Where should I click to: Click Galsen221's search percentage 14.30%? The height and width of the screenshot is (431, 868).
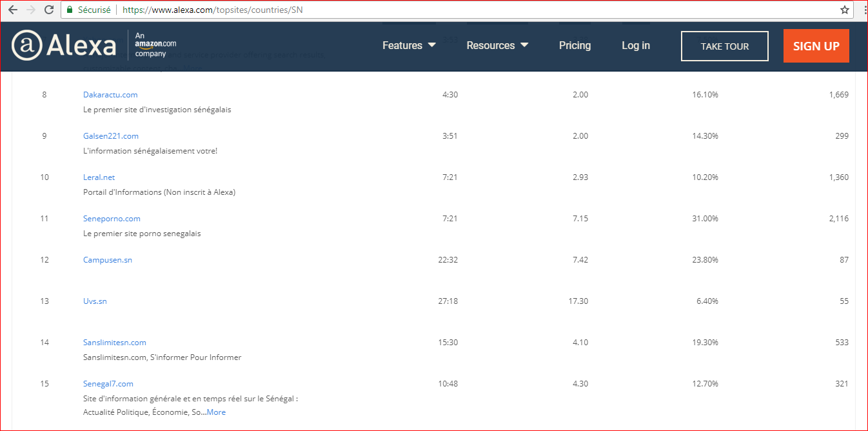point(704,136)
